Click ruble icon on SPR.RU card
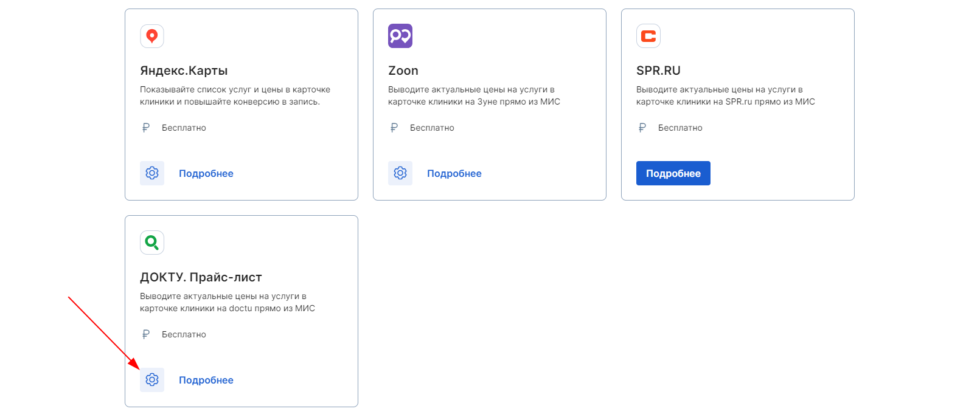980x420 pixels. [x=642, y=128]
